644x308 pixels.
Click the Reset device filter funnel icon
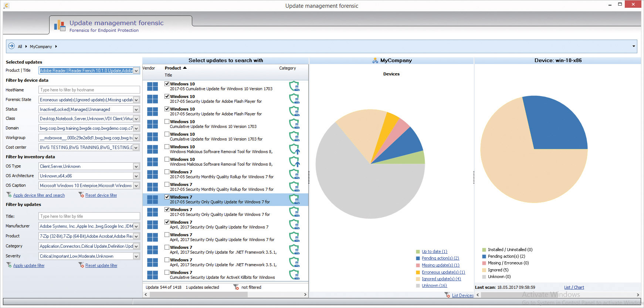81,195
